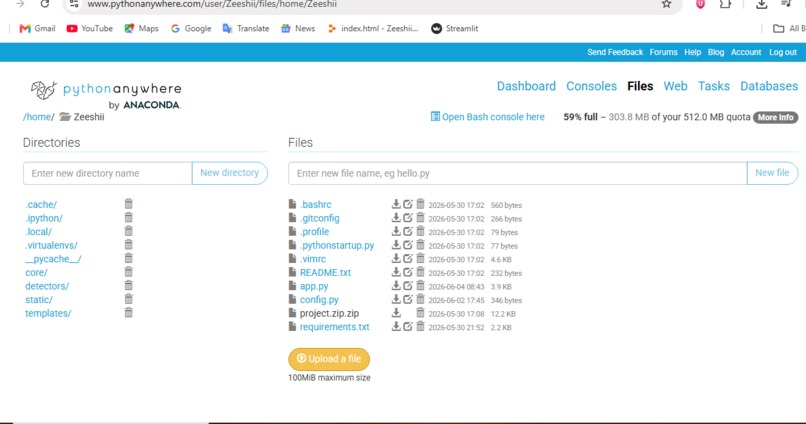Image resolution: width=806 pixels, height=424 pixels.
Task: Bookmark page with the star icon
Action: coord(667,4)
